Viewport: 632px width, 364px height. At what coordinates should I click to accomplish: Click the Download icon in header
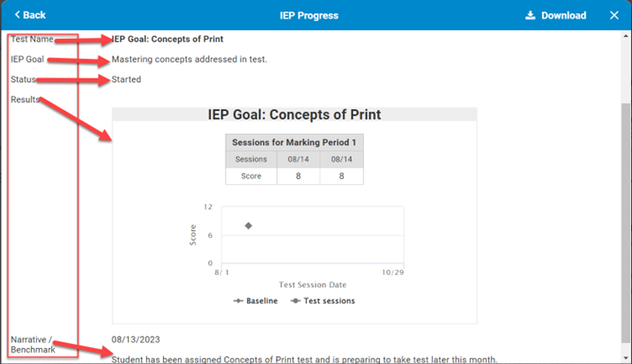pos(530,15)
